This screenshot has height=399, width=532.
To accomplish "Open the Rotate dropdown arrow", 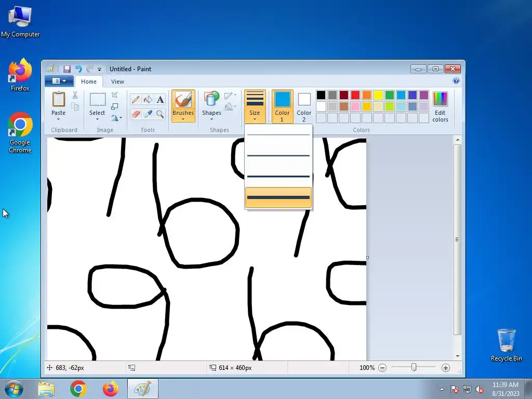I will [x=121, y=118].
